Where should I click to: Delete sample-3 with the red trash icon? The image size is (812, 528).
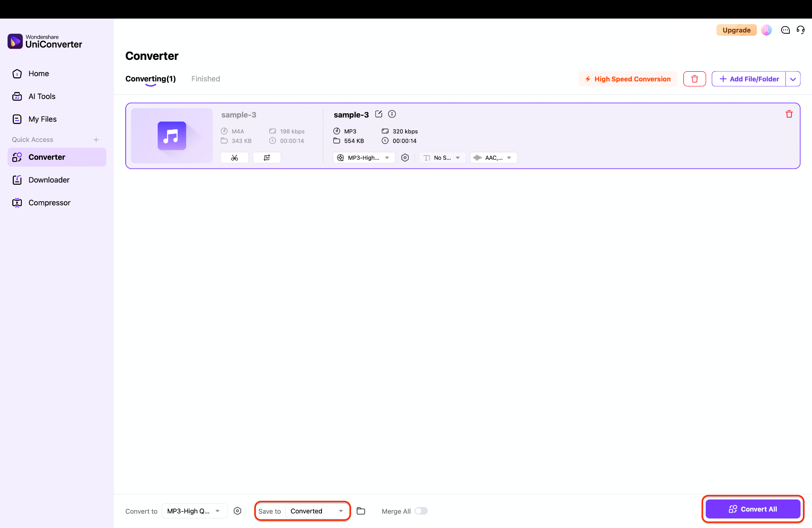click(789, 114)
